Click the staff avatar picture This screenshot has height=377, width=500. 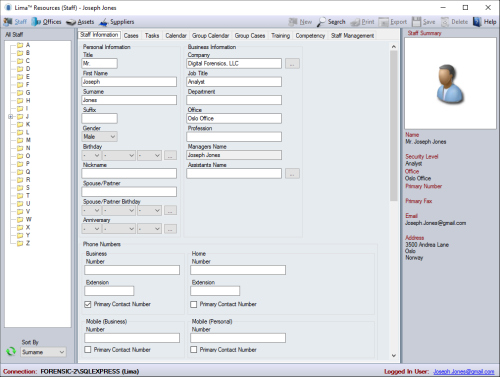(x=450, y=83)
